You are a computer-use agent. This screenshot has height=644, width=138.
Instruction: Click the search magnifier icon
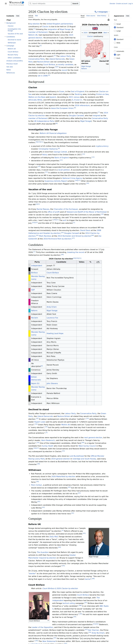coord(30,4)
